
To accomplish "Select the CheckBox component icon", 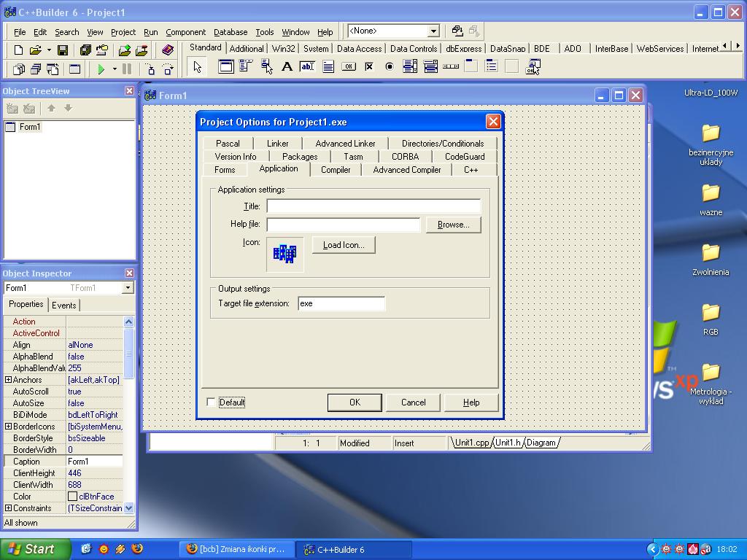I will click(x=368, y=66).
